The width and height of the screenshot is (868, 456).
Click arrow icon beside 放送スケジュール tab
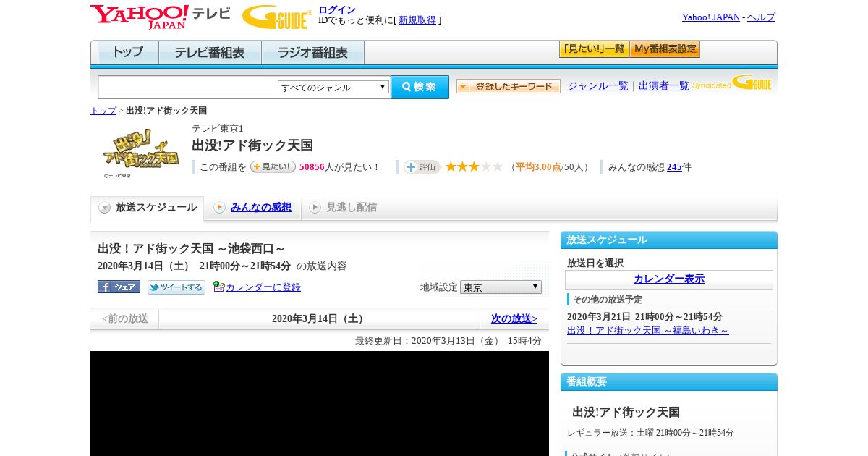click(x=105, y=208)
